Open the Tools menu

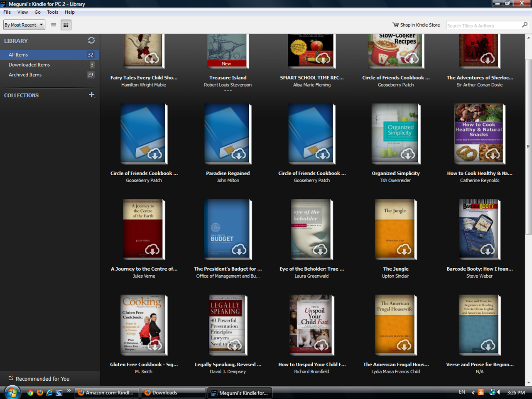(x=52, y=12)
